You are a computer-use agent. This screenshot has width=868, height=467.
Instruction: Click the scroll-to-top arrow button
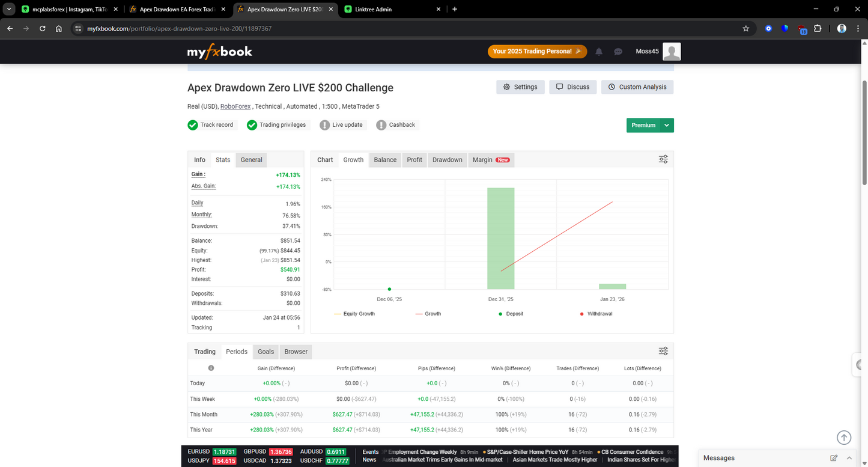click(x=843, y=438)
